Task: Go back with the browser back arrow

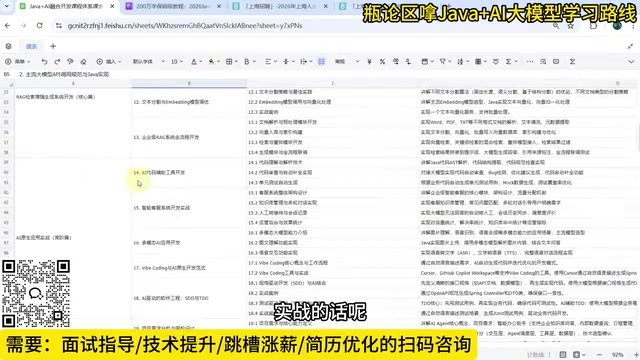Action: (8, 25)
